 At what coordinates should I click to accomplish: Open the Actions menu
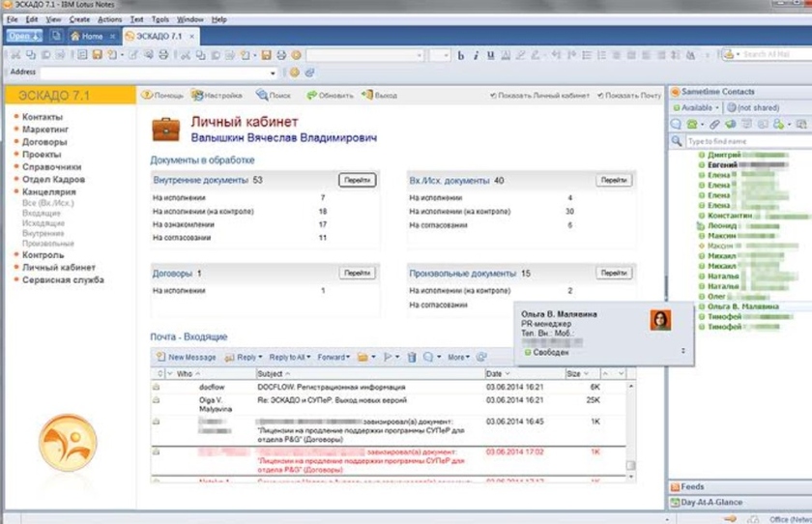[x=109, y=19]
